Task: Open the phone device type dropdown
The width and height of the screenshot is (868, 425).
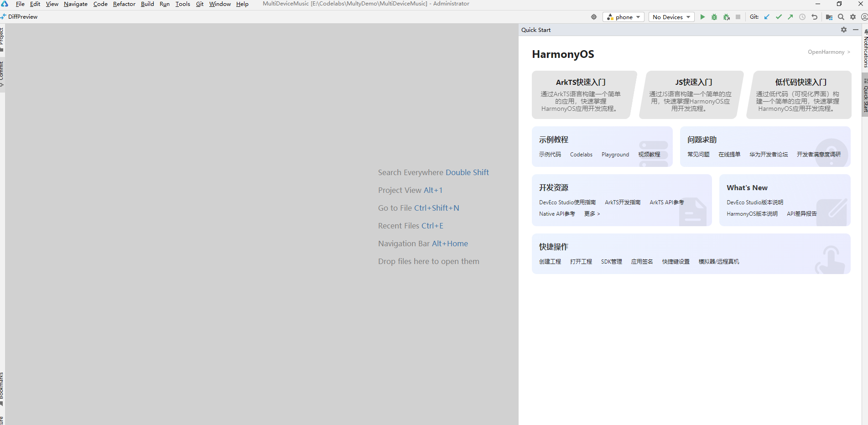Action: click(623, 17)
